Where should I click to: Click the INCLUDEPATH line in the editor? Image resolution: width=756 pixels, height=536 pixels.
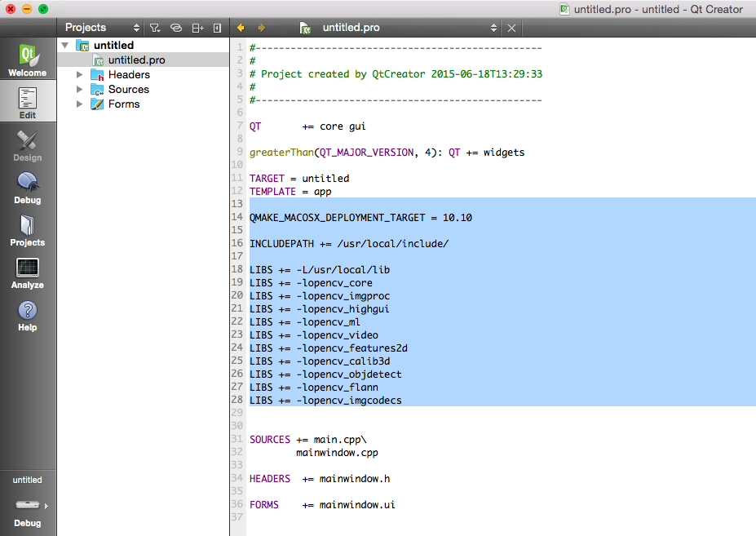(x=349, y=244)
